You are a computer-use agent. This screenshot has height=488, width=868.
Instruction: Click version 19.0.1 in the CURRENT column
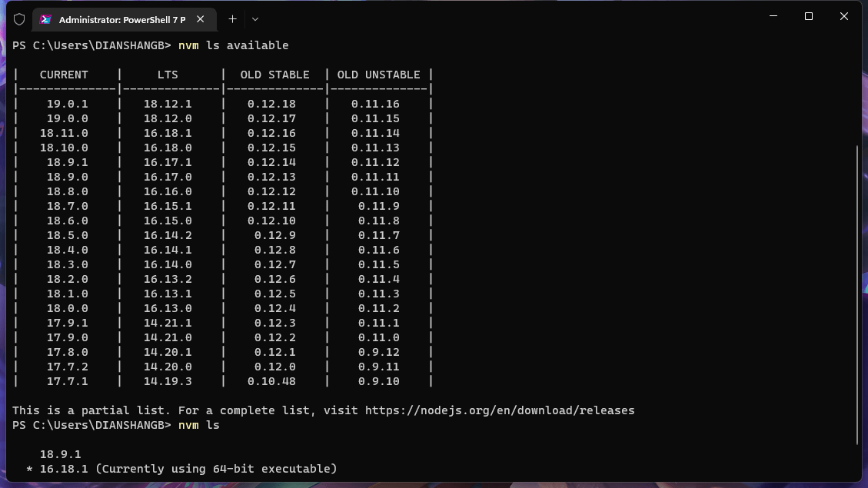point(67,104)
